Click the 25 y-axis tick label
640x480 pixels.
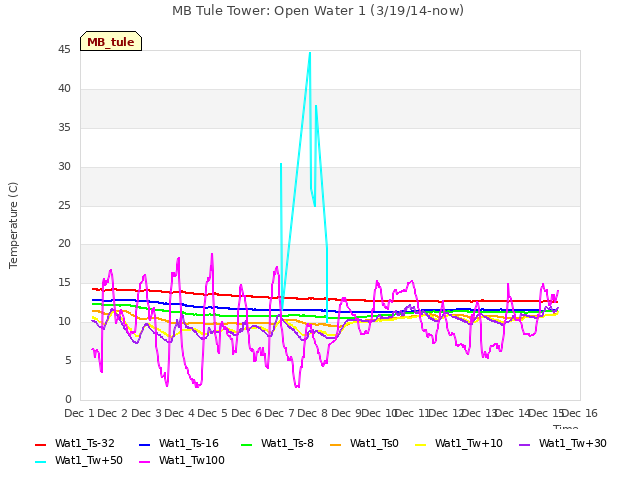click(64, 205)
